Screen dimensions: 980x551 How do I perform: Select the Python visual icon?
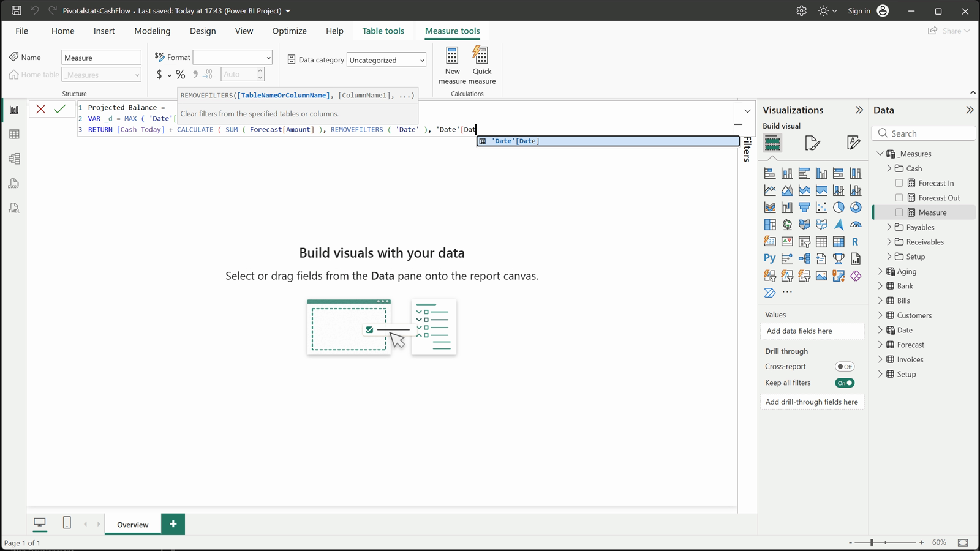coord(770,258)
